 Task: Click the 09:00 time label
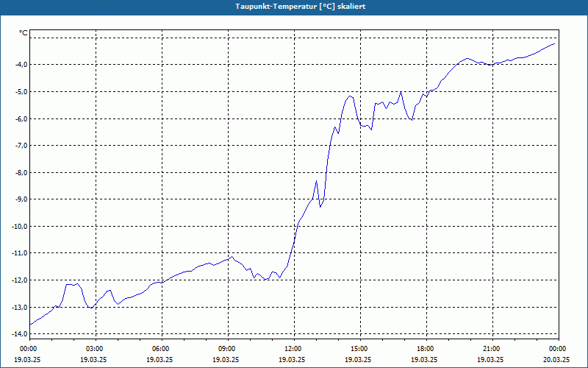click(x=228, y=349)
